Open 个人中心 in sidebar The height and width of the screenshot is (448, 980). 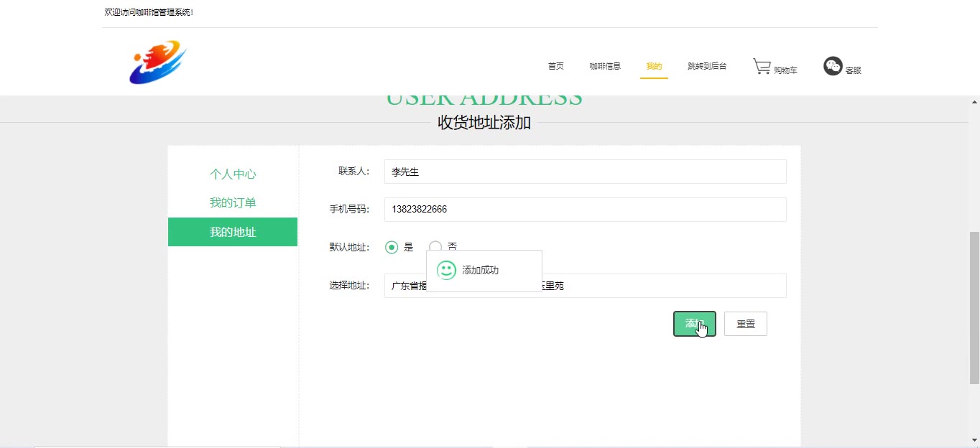point(233,174)
